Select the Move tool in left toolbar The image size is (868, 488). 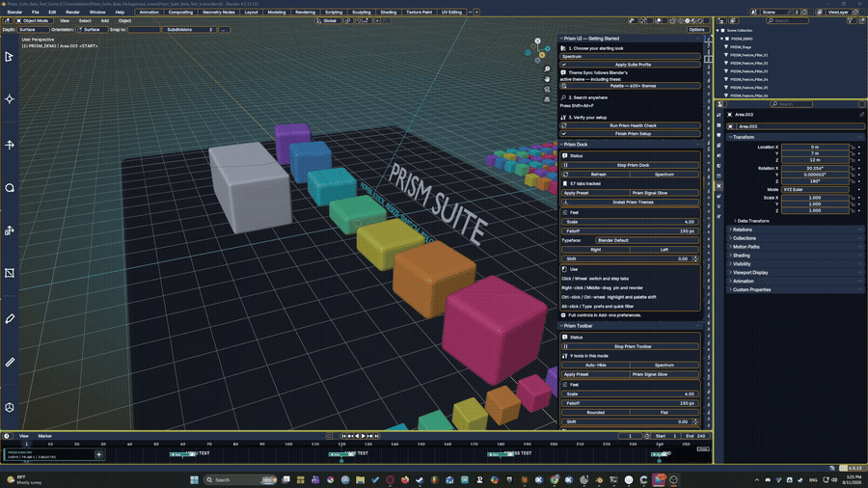(10, 145)
